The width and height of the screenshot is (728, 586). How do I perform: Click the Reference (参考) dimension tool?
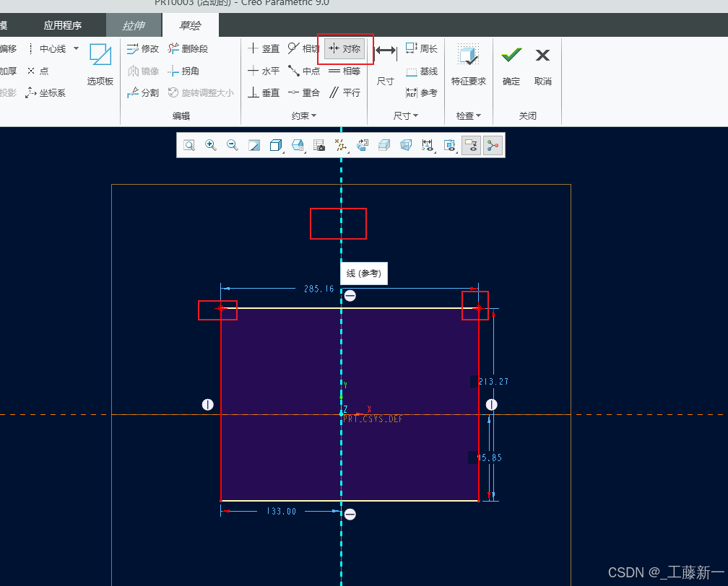click(x=422, y=93)
